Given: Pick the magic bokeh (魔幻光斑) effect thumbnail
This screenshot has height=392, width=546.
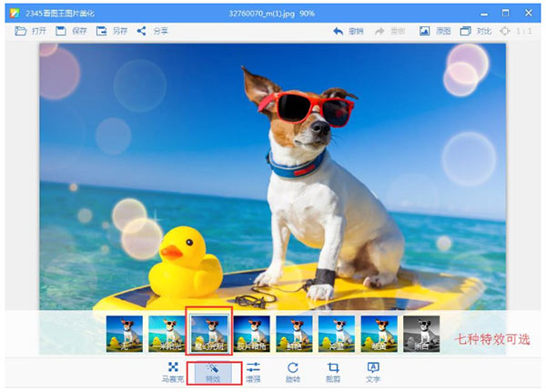Looking at the screenshot, I should (x=209, y=334).
